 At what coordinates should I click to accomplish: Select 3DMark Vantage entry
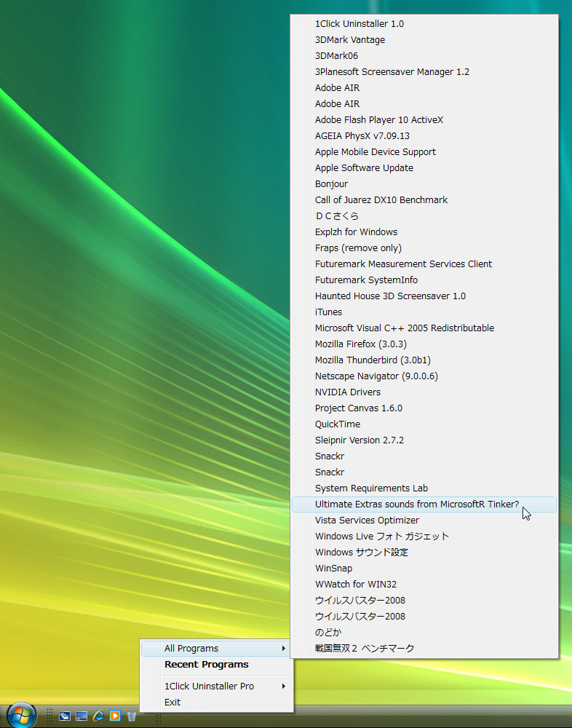pyautogui.click(x=424, y=40)
